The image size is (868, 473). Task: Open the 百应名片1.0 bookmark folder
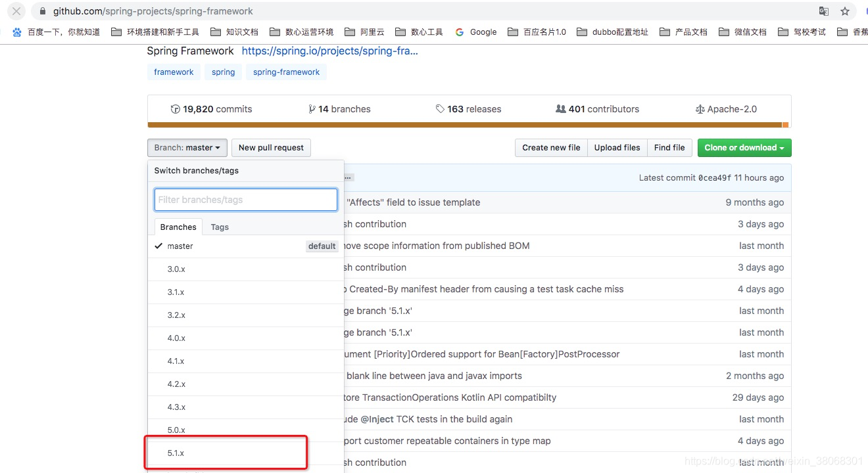click(x=537, y=32)
